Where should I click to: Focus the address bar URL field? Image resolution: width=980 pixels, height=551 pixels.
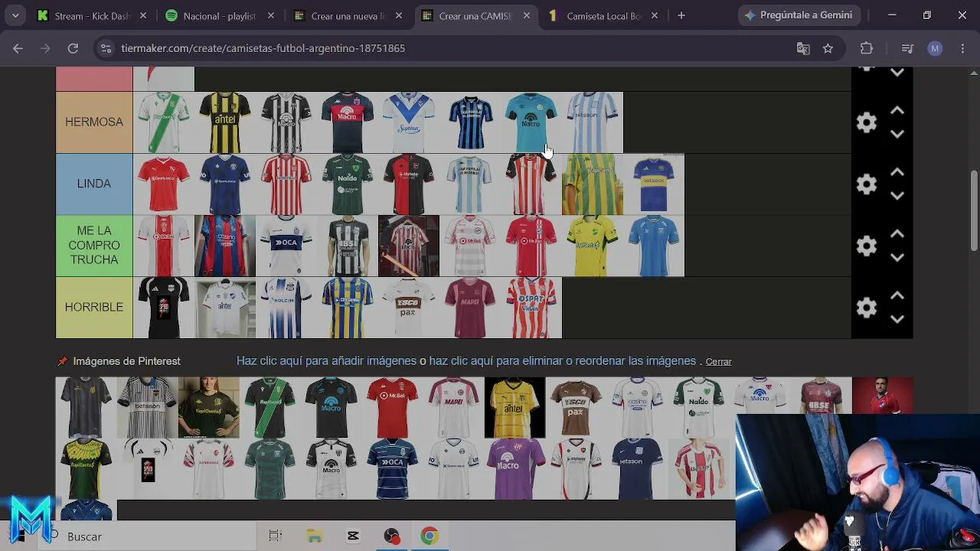tap(448, 48)
